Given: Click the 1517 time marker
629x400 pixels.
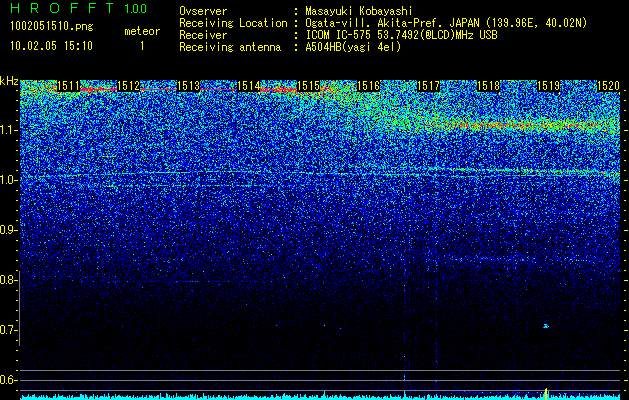Looking at the screenshot, I should 428,86.
